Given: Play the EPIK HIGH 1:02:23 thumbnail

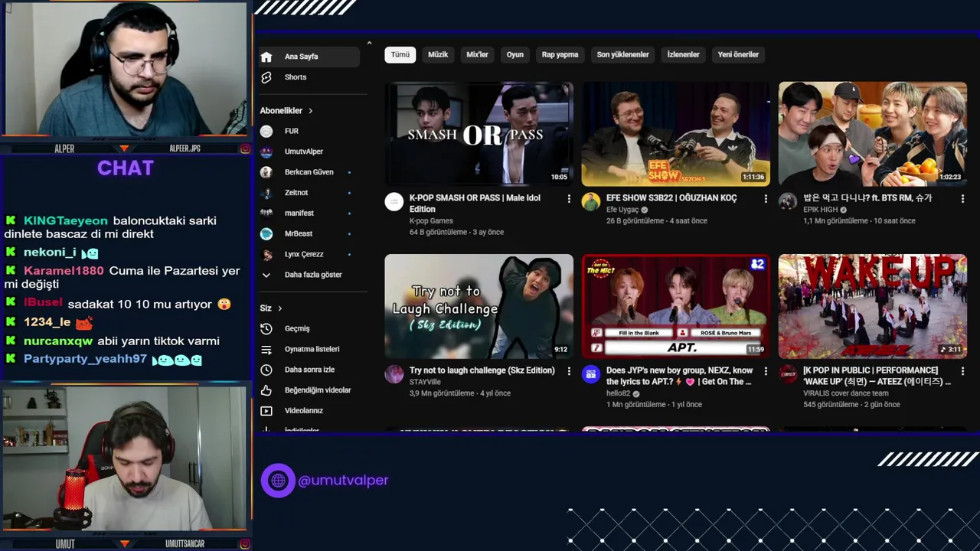Looking at the screenshot, I should (873, 134).
